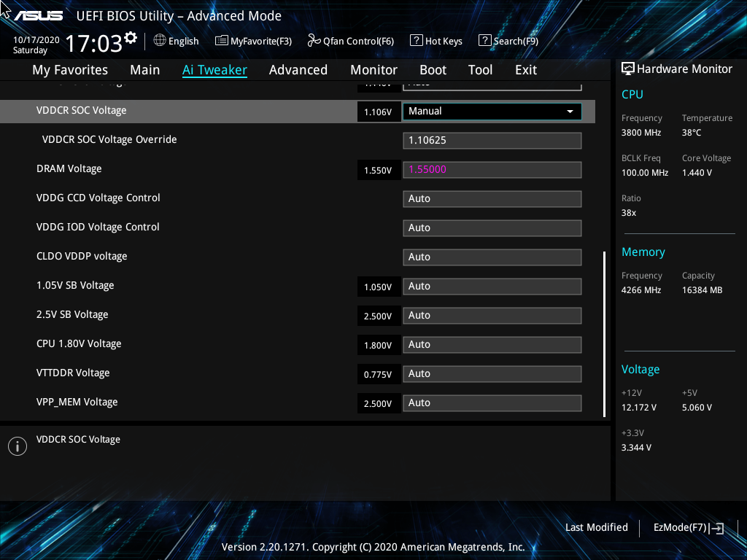
Task: Click the info icon in the help pane
Action: [18, 446]
